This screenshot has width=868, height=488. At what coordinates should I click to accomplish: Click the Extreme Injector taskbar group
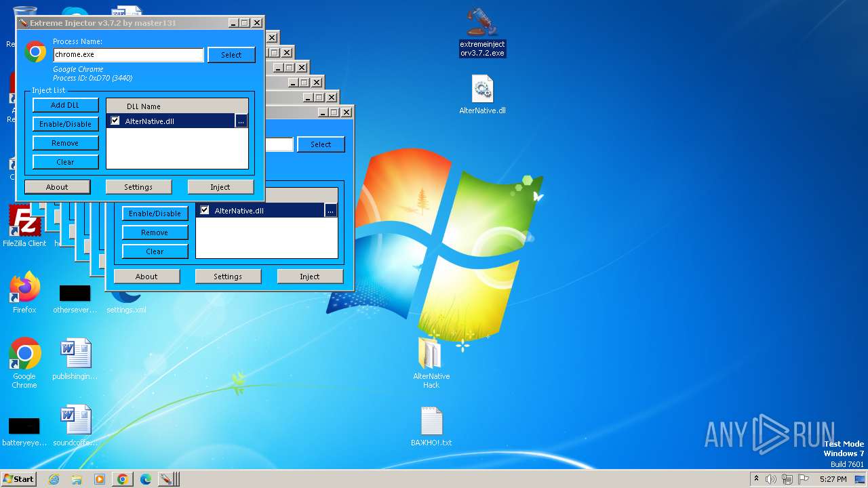tap(168, 479)
